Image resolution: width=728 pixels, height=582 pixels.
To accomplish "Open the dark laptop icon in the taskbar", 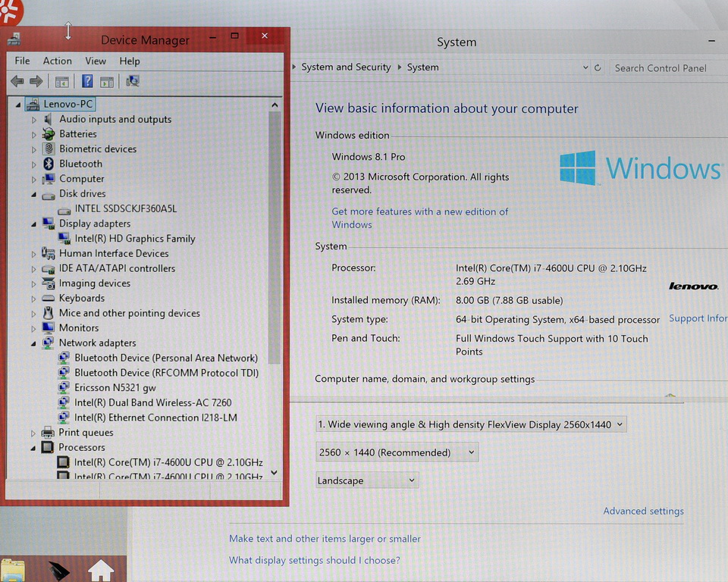I will pos(58,571).
